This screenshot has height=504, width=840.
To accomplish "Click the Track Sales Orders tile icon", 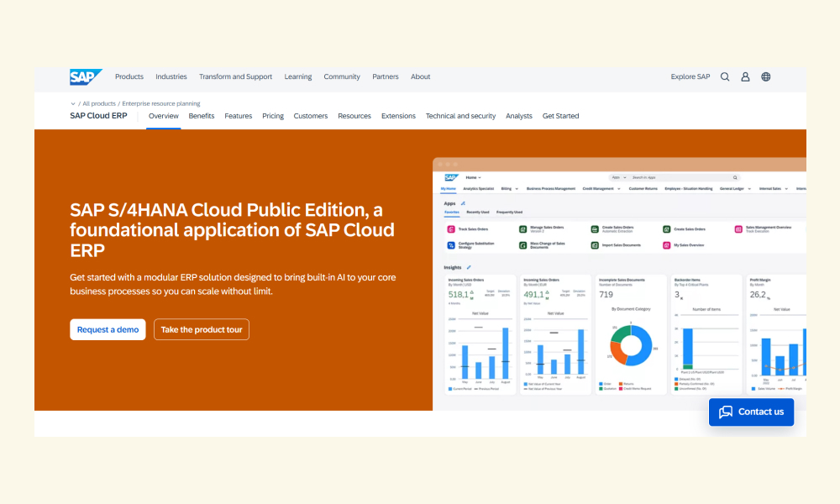I will click(x=451, y=229).
